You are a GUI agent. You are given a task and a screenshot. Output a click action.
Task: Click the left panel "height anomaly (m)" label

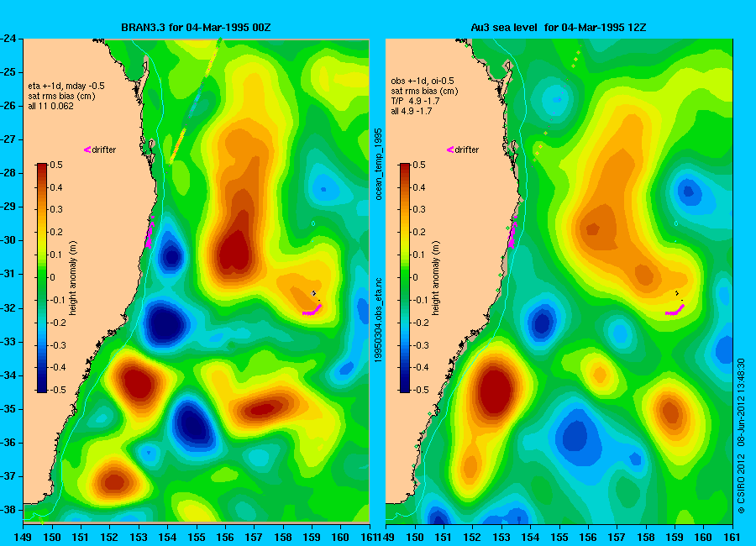(73, 278)
